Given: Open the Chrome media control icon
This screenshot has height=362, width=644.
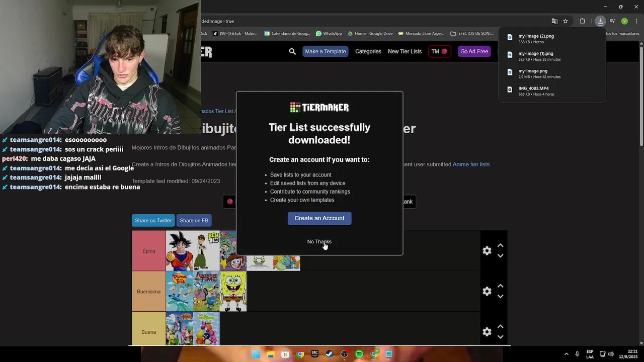Looking at the screenshot, I should 612,21.
